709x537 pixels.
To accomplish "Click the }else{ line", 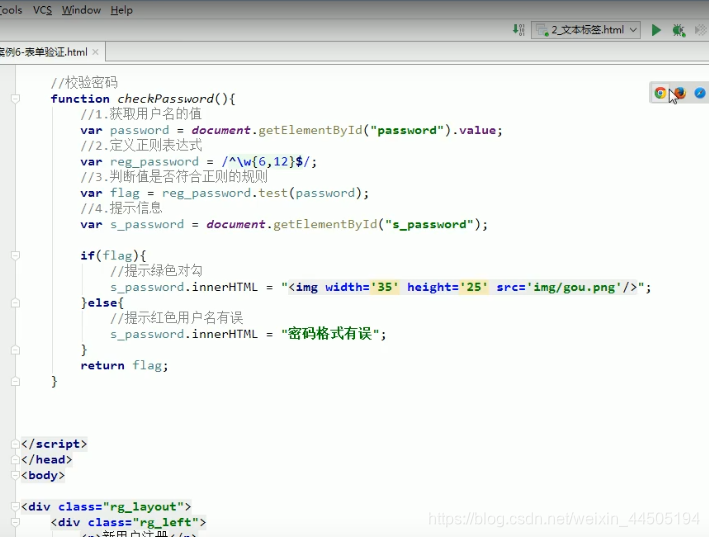I will 102,302.
